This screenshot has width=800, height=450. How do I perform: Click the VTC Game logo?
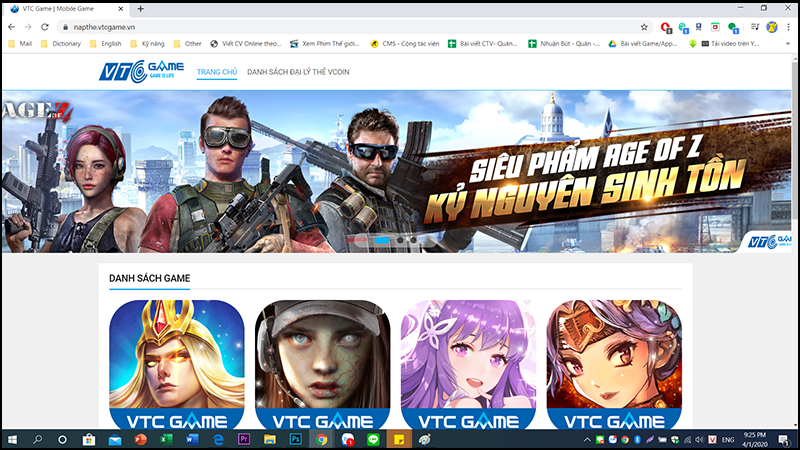(x=141, y=71)
